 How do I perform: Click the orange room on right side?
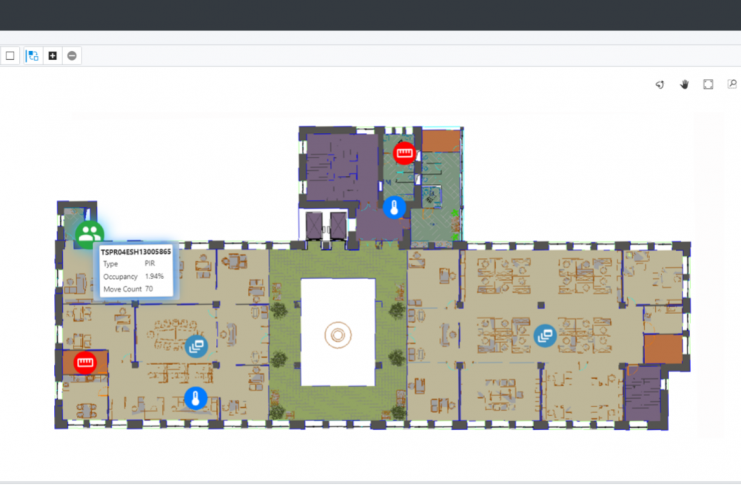point(661,349)
